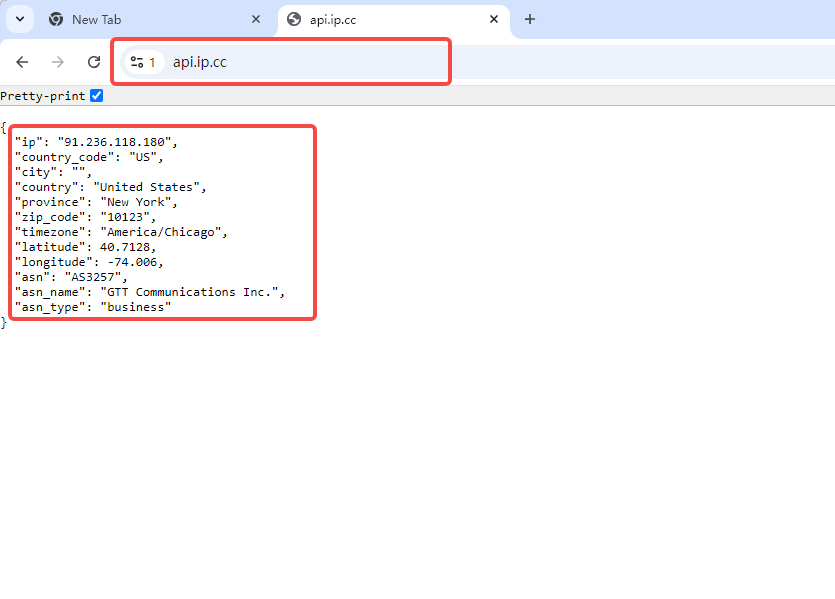The image size is (835, 599).
Task: Click the Pretty-print label text
Action: pos(43,96)
